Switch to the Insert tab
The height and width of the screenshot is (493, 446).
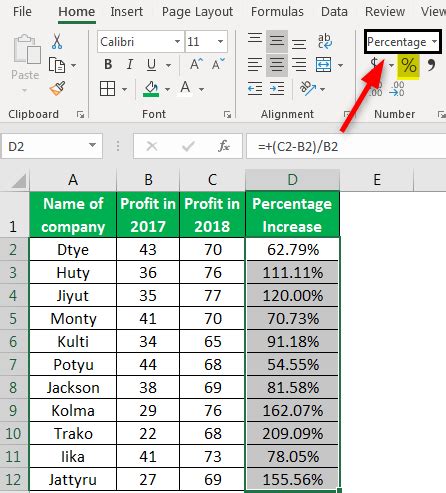126,12
